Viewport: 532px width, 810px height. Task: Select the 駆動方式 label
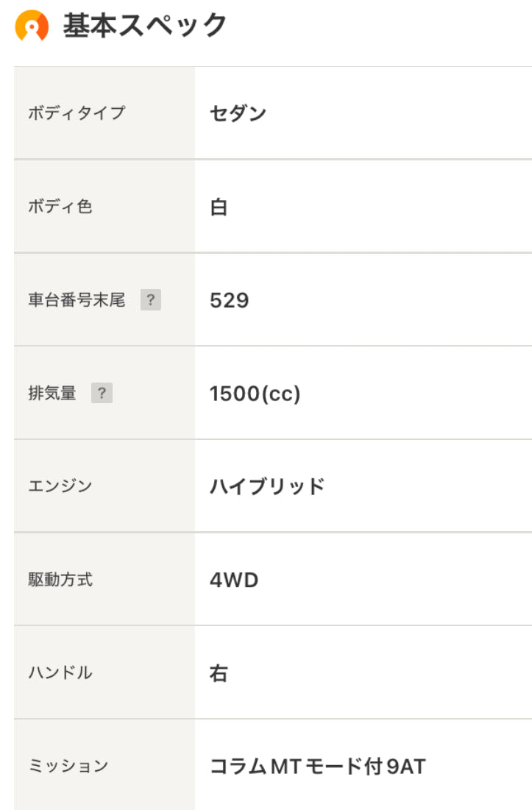60,580
